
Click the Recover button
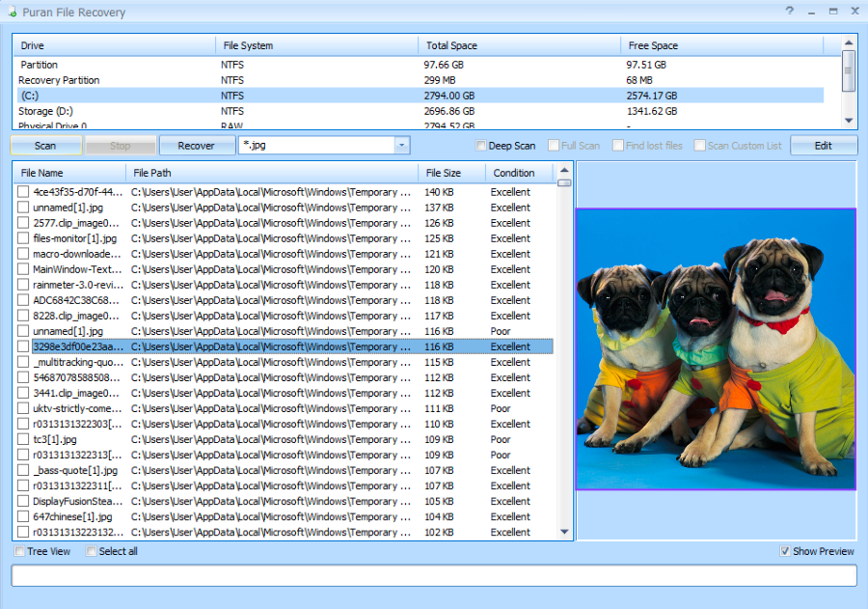(196, 146)
